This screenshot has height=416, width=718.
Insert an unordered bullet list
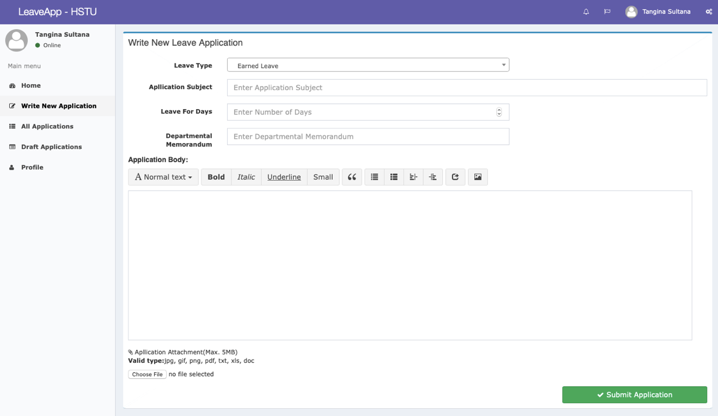click(x=375, y=177)
